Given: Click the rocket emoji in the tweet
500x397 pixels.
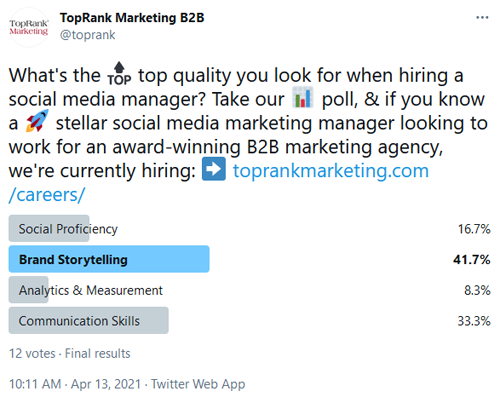Looking at the screenshot, I should click(37, 121).
